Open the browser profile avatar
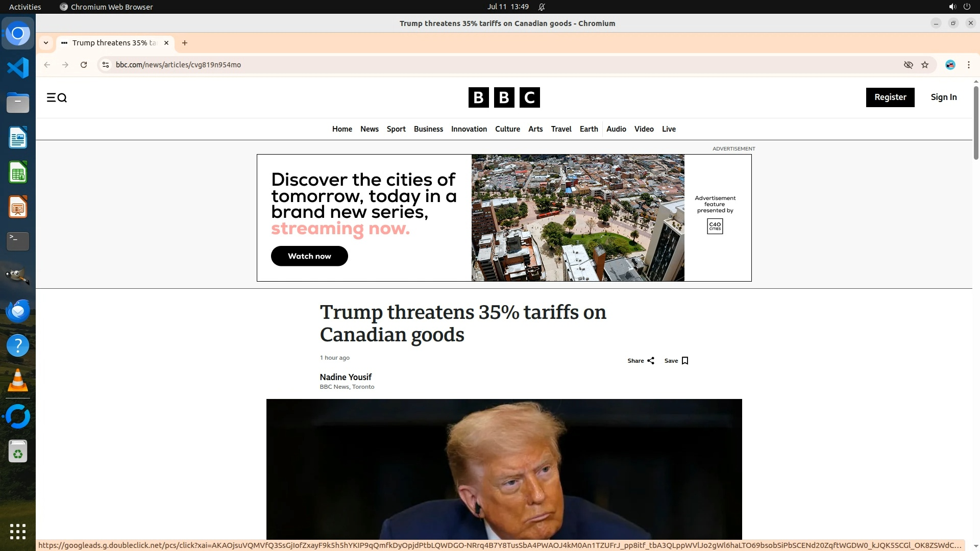Image resolution: width=980 pixels, height=551 pixels. (950, 65)
